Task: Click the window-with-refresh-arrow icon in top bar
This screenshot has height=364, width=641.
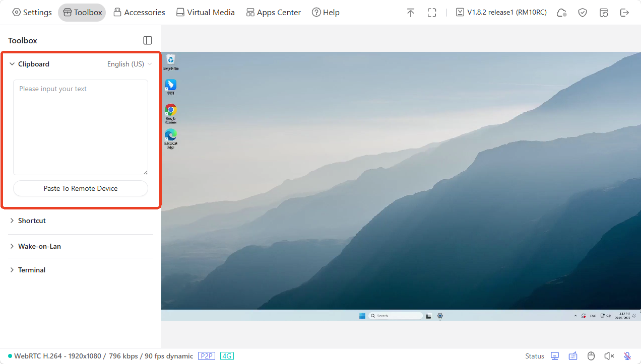Action: [604, 13]
